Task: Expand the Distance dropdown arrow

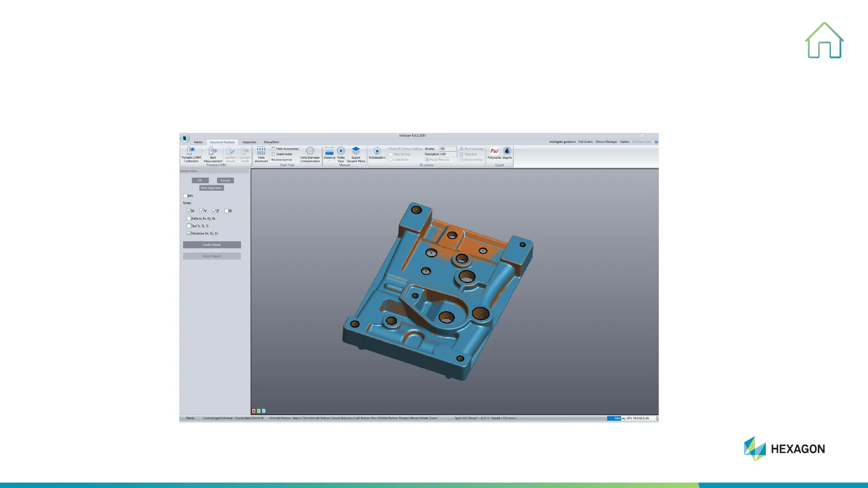Action: 329,161
